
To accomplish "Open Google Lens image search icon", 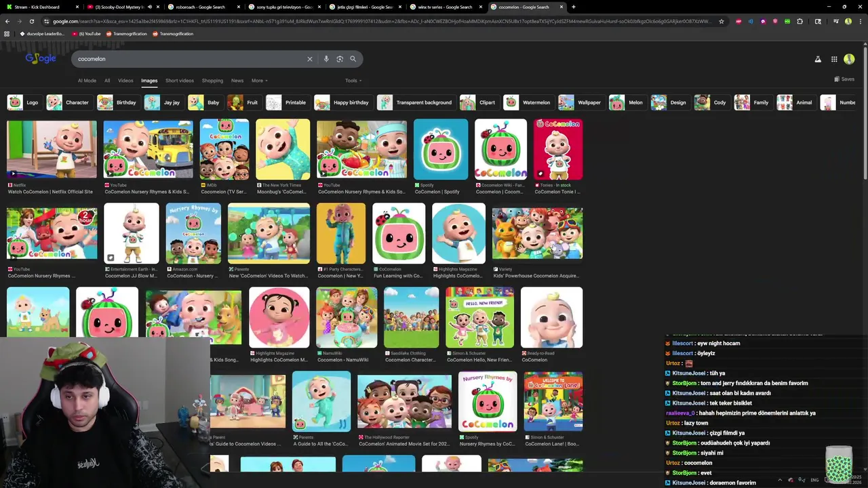I will coord(340,59).
